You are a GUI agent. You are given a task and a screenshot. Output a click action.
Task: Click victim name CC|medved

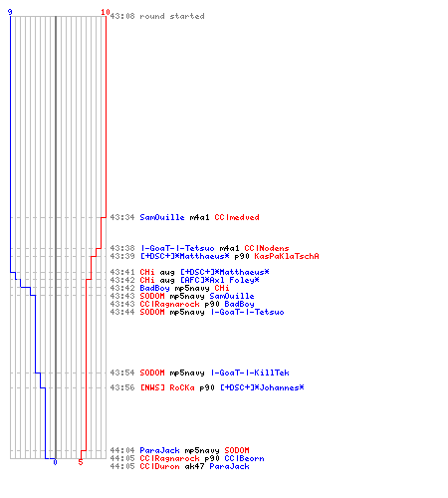[237, 217]
